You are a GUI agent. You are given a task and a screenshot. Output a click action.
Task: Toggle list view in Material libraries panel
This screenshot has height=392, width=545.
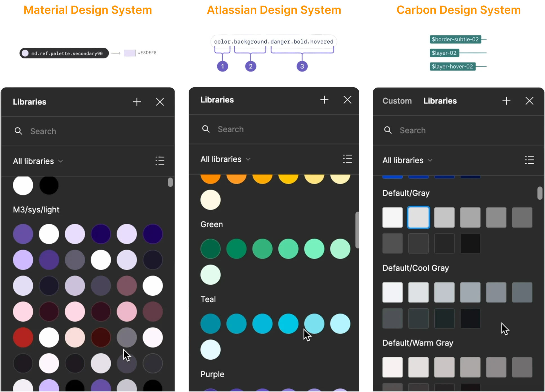tap(160, 161)
